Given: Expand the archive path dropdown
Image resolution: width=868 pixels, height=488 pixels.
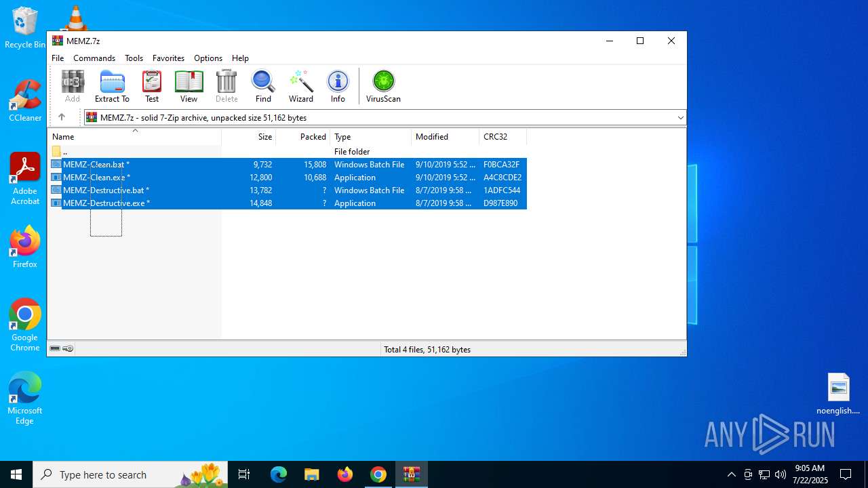Looking at the screenshot, I should [680, 118].
